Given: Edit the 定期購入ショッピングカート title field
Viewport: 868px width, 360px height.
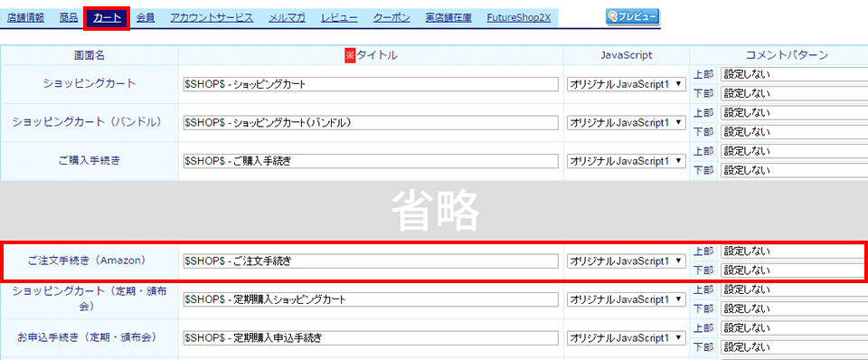Looking at the screenshot, I should (x=371, y=299).
